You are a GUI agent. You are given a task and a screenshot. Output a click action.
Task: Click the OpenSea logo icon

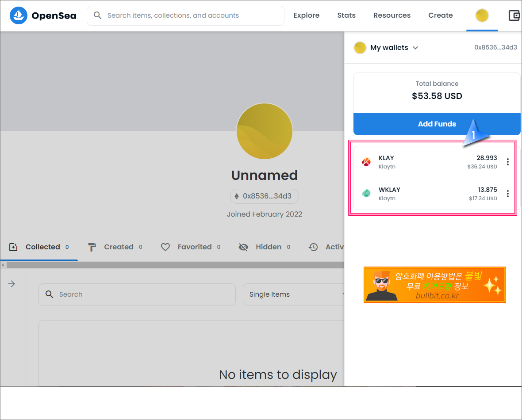[x=18, y=15]
